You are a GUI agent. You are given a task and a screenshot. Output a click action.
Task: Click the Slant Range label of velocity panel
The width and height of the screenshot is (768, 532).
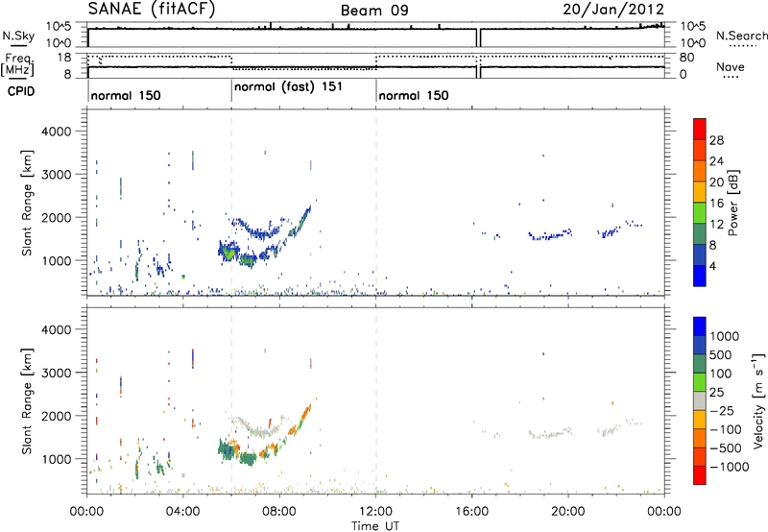click(x=27, y=401)
